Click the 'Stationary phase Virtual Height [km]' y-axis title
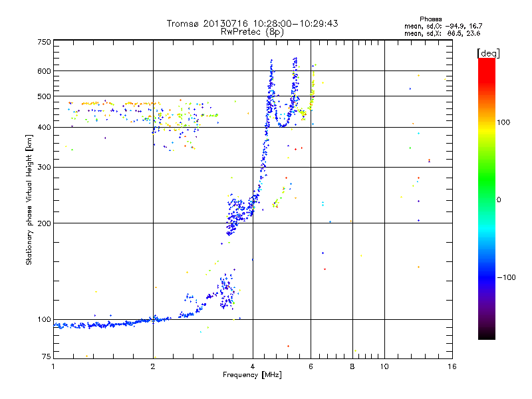The image size is (532, 399). click(x=29, y=199)
